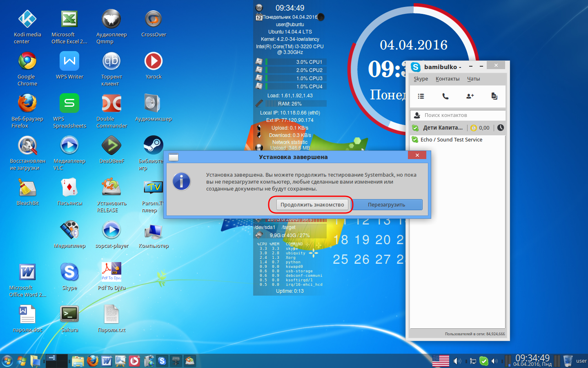Click the Firefox icon in the taskbar

pyautogui.click(x=93, y=361)
